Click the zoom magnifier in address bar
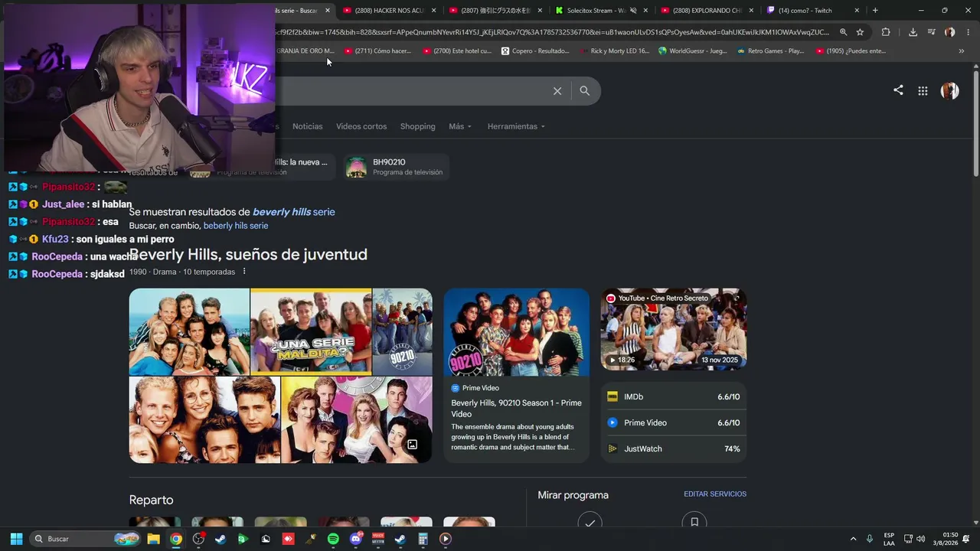980x551 pixels. (843, 32)
